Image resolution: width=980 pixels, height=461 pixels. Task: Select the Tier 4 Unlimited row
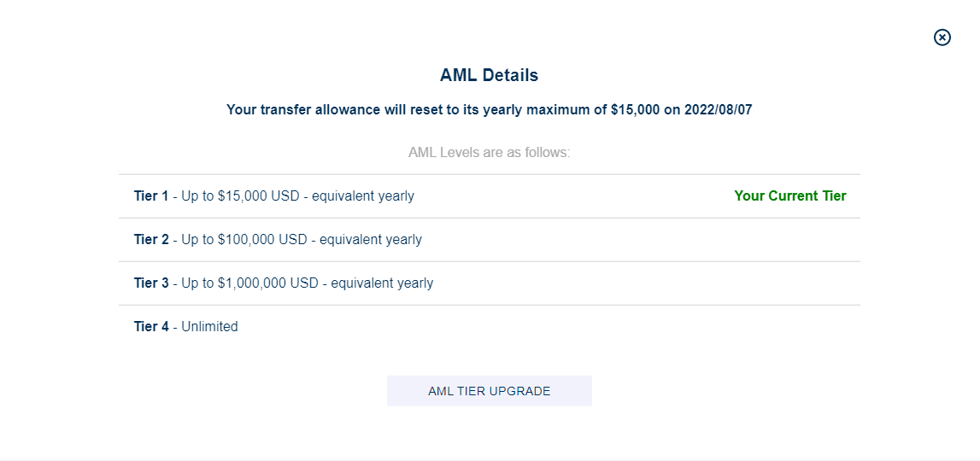pos(490,327)
